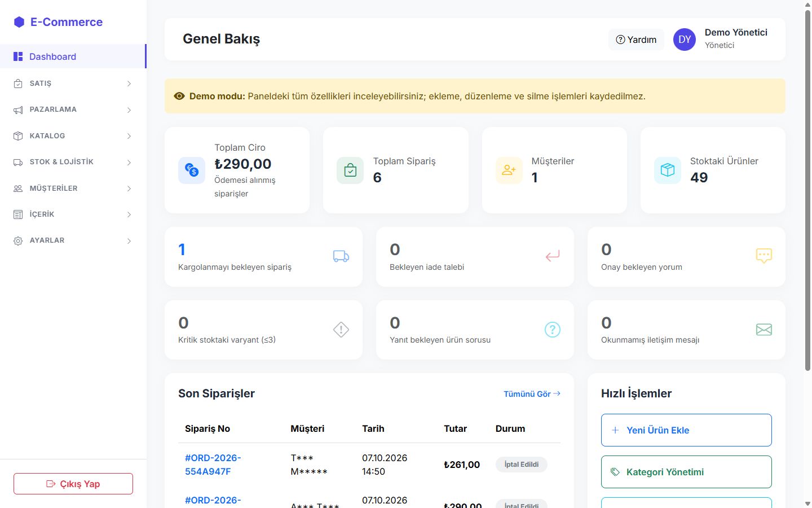This screenshot has height=508, width=812.
Task: Click the envelope icon for iletişim mesajı
Action: click(764, 330)
